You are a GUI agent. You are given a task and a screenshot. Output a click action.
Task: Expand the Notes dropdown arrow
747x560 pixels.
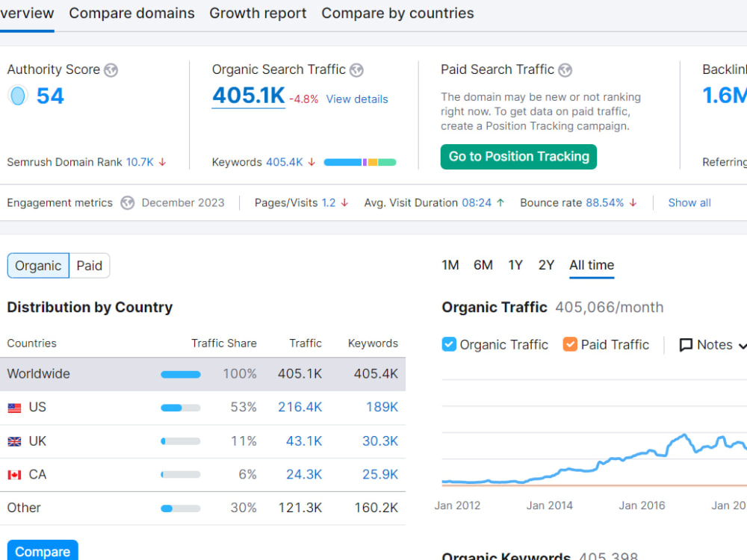[743, 346]
